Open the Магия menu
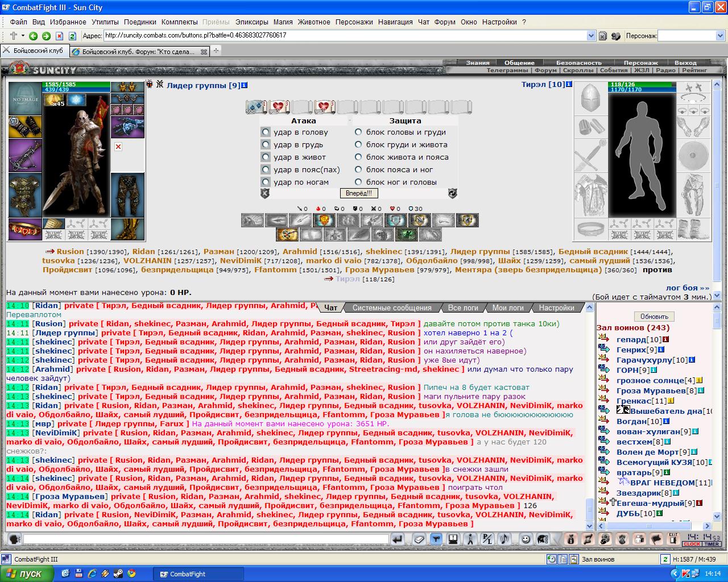728x582 pixels. point(283,22)
